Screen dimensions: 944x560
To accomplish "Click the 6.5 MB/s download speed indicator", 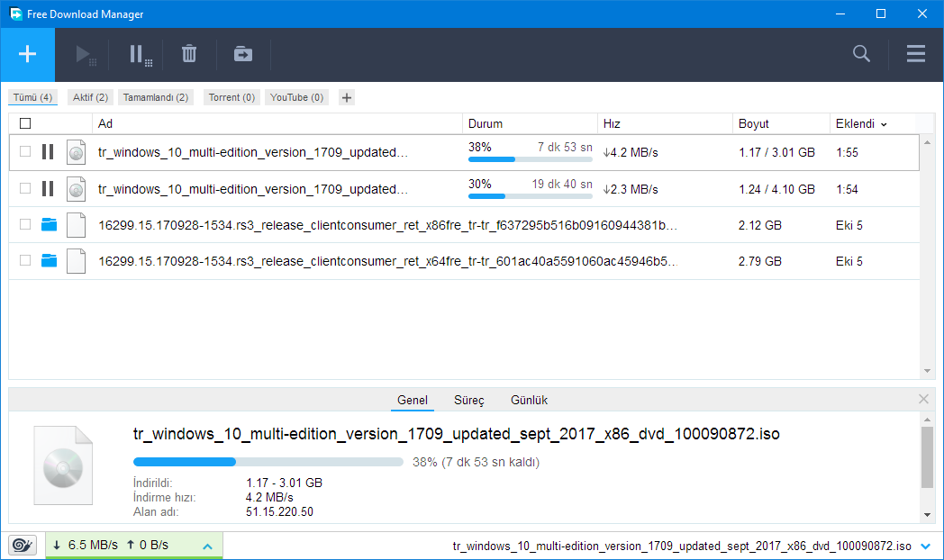I will click(x=86, y=545).
